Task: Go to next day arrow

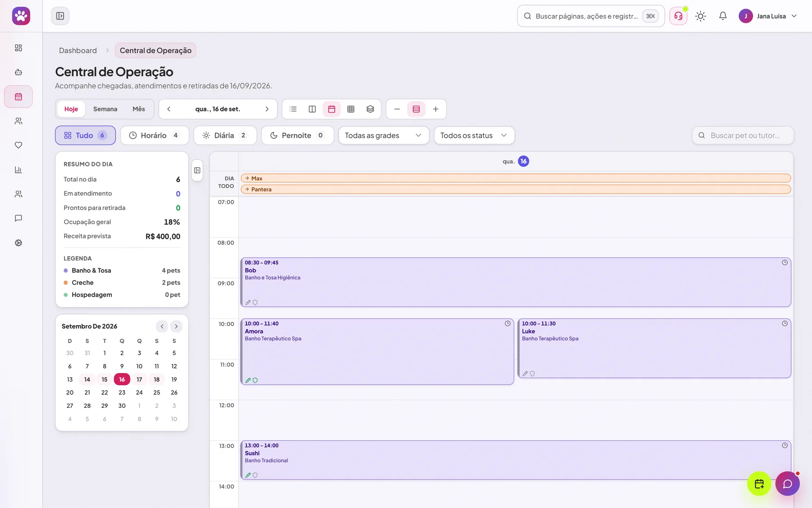Action: tap(267, 109)
